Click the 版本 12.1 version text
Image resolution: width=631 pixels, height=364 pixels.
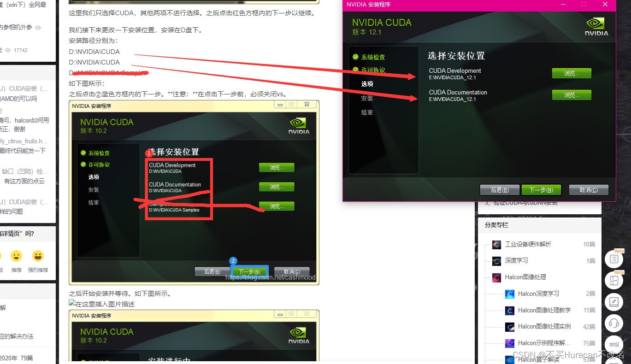pos(367,32)
